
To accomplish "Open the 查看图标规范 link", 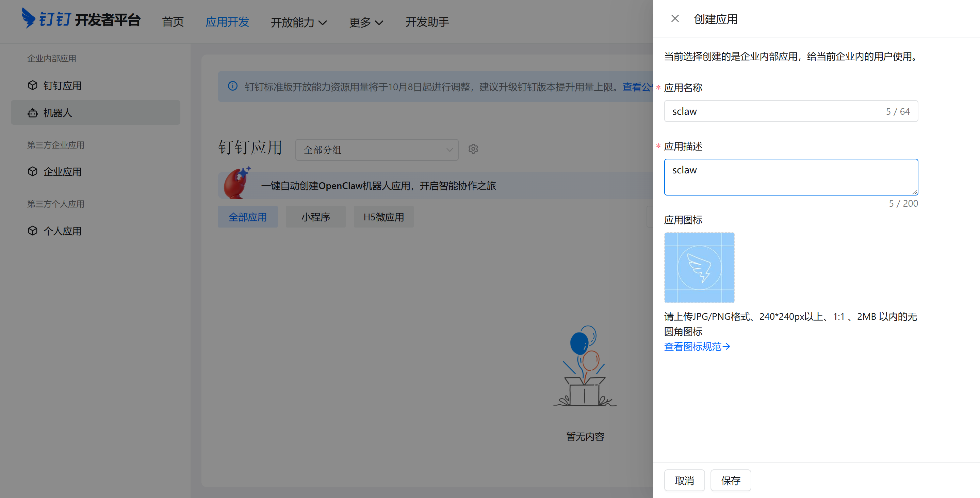I will click(x=697, y=346).
